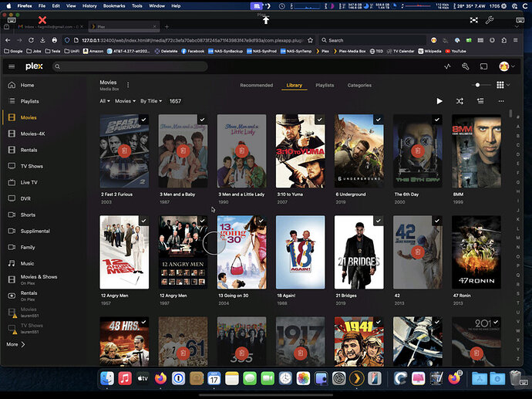
Task: Open the grid view mode selector
Action: coord(503,85)
